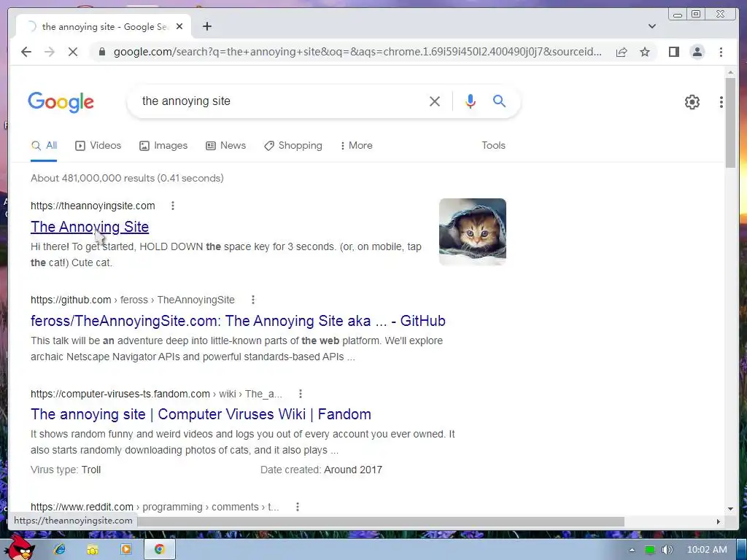The height and width of the screenshot is (560, 747).
Task: Expand the More search filters
Action: coord(356,146)
